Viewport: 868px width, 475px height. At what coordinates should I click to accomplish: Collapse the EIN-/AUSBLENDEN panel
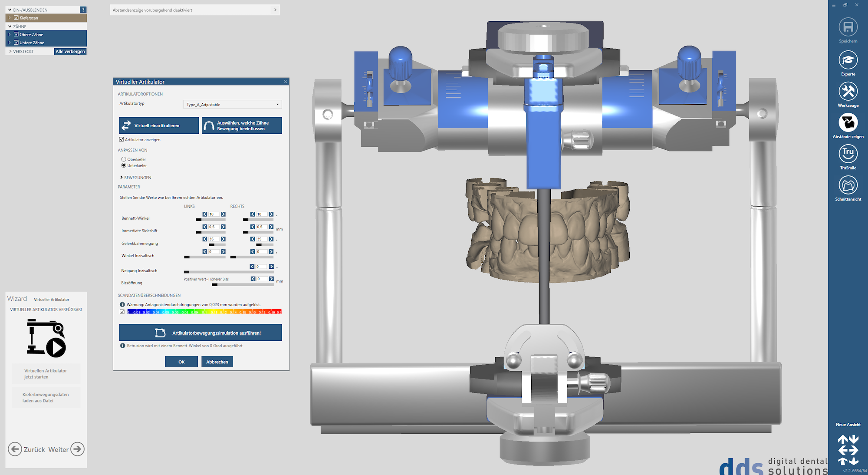(10, 10)
